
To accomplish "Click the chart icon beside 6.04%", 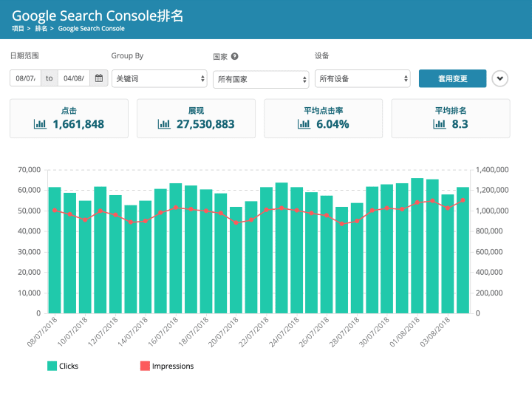I will [304, 124].
